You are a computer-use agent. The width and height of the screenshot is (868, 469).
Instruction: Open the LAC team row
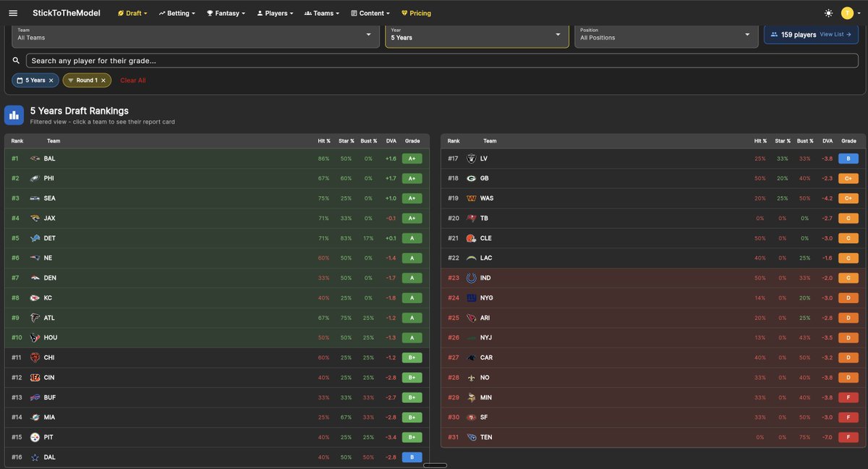[x=652, y=258]
